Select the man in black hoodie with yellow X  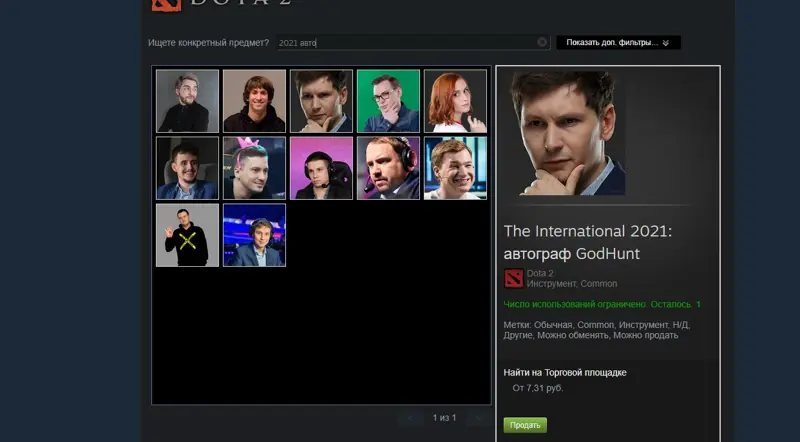tap(187, 235)
